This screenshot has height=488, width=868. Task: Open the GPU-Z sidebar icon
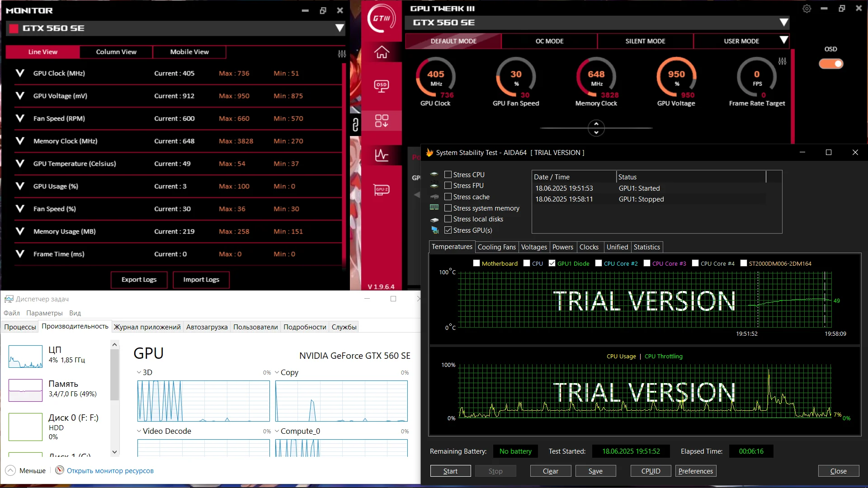[x=382, y=189]
